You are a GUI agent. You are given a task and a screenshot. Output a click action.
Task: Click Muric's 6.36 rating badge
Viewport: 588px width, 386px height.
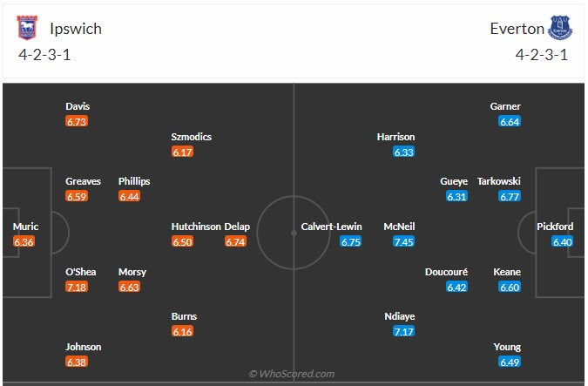pyautogui.click(x=24, y=241)
